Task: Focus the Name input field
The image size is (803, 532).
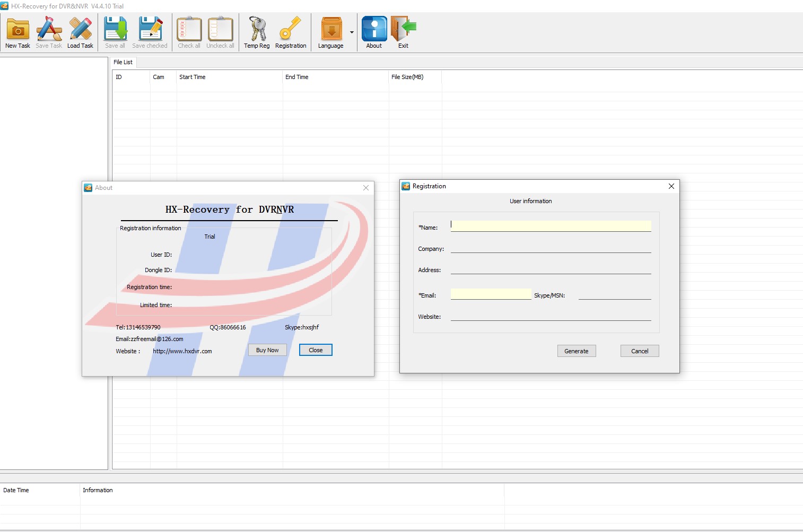Action: click(551, 226)
